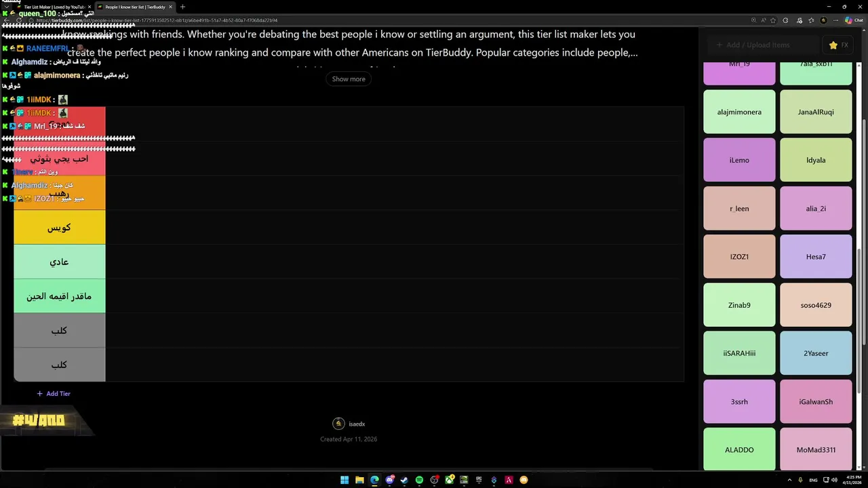This screenshot has width=868, height=488.
Task: Click the browser address bar URL
Action: (157, 20)
